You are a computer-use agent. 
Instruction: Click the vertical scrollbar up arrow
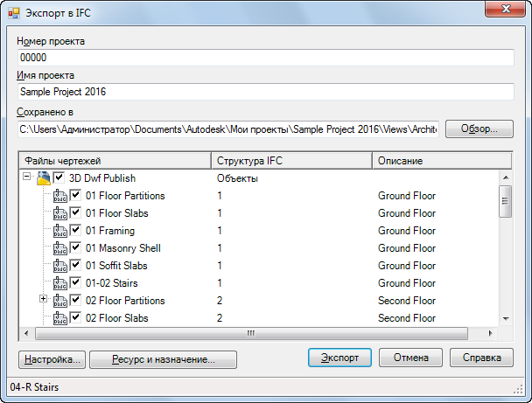click(506, 177)
